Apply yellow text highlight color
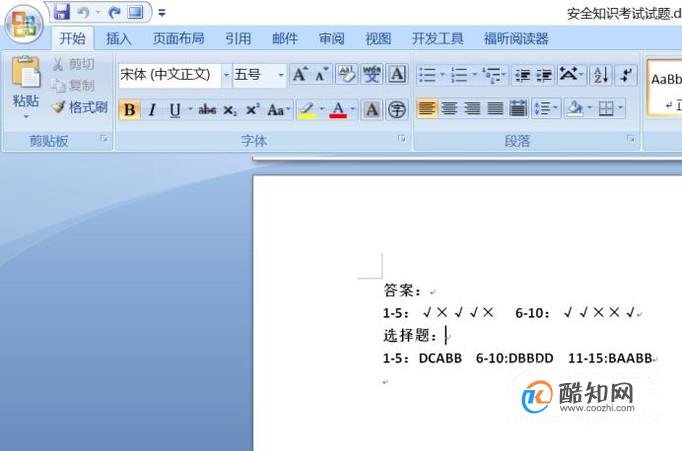Image resolution: width=682 pixels, height=451 pixels. pos(308,110)
